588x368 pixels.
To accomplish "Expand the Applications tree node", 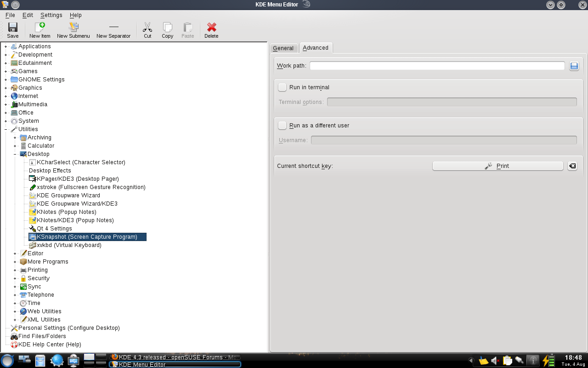I will point(6,46).
